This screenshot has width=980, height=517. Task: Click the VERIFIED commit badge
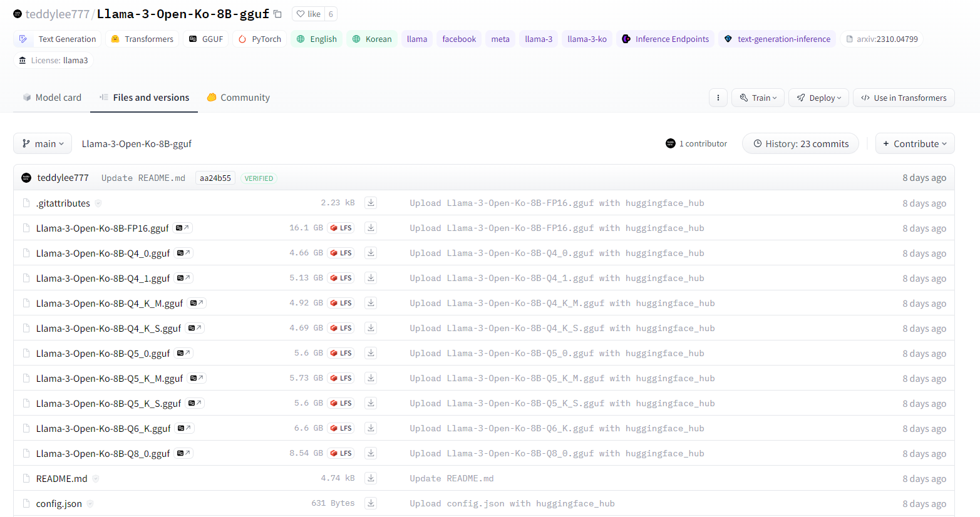click(x=259, y=178)
